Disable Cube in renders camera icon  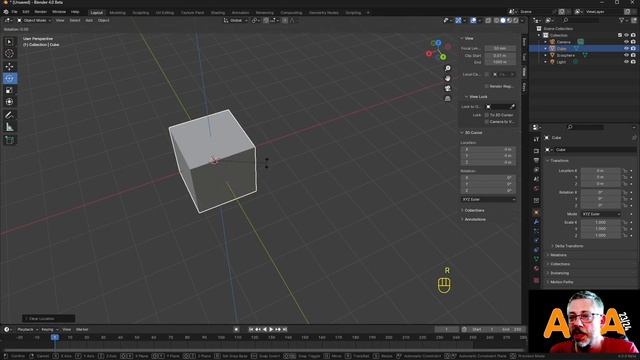[x=633, y=49]
